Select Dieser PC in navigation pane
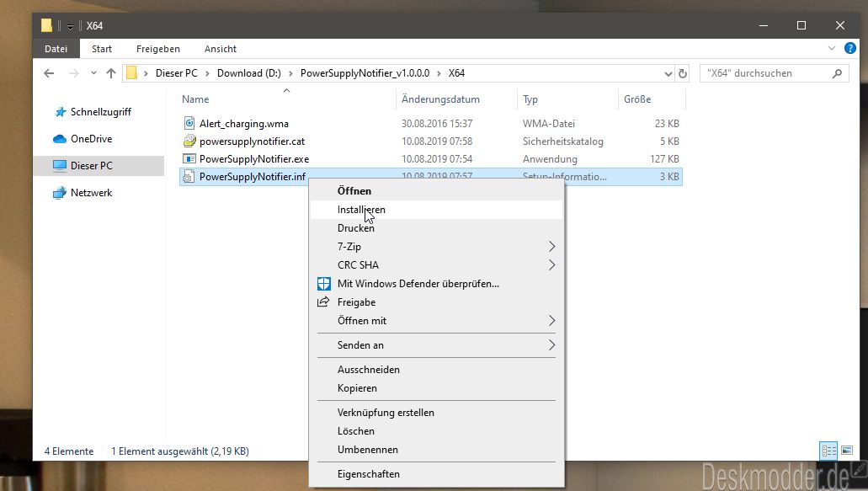Screen dimensions: 868x491 click(x=91, y=166)
